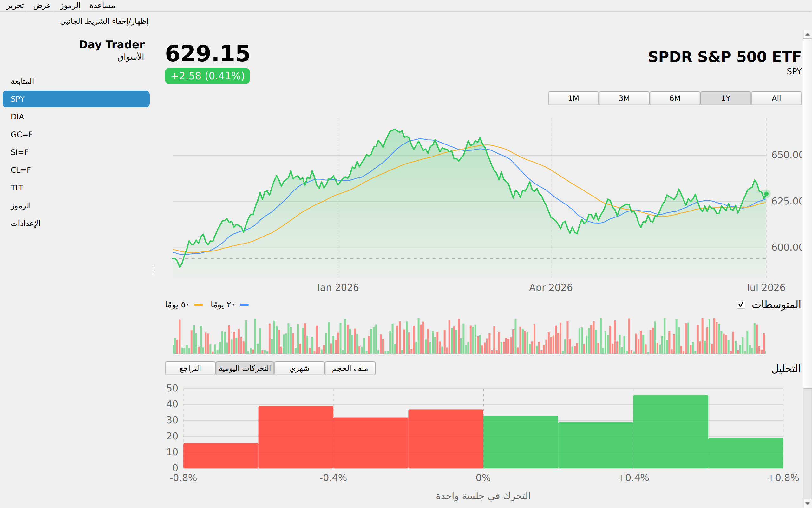Switch to التحركات اليومية analysis tab
Image resolution: width=812 pixels, height=508 pixels.
pyautogui.click(x=245, y=368)
